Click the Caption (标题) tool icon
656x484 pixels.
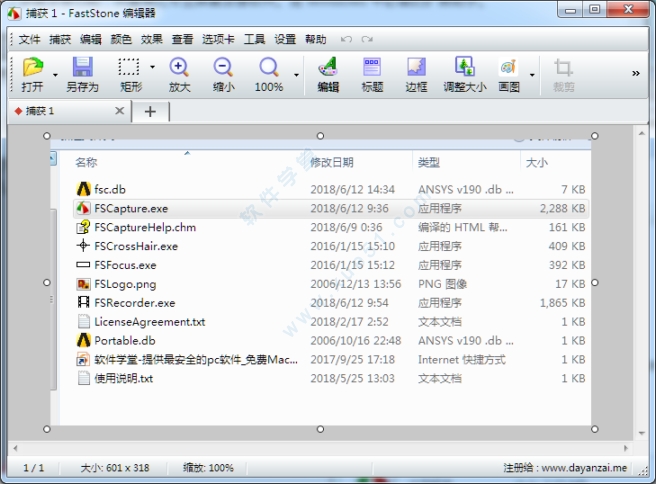[372, 68]
